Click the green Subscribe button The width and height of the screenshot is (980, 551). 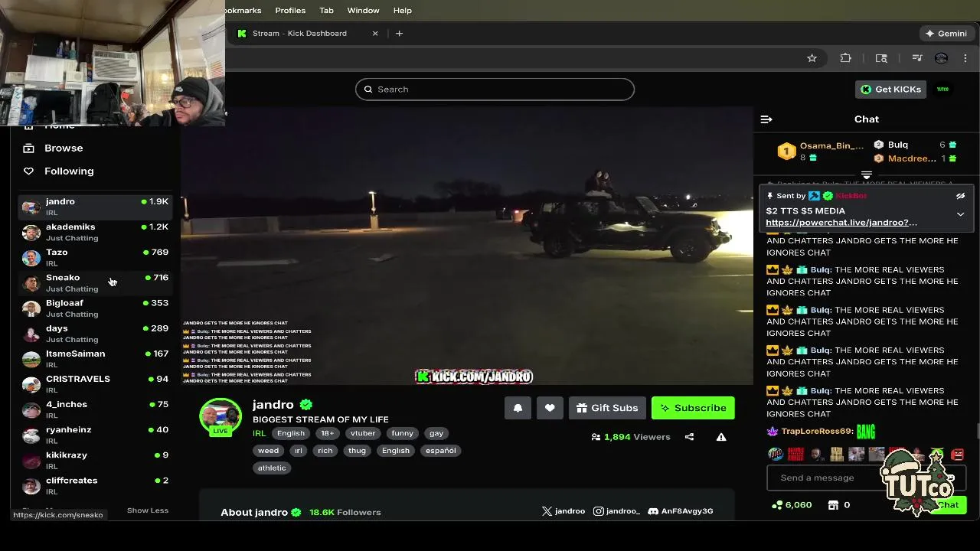[x=693, y=408]
